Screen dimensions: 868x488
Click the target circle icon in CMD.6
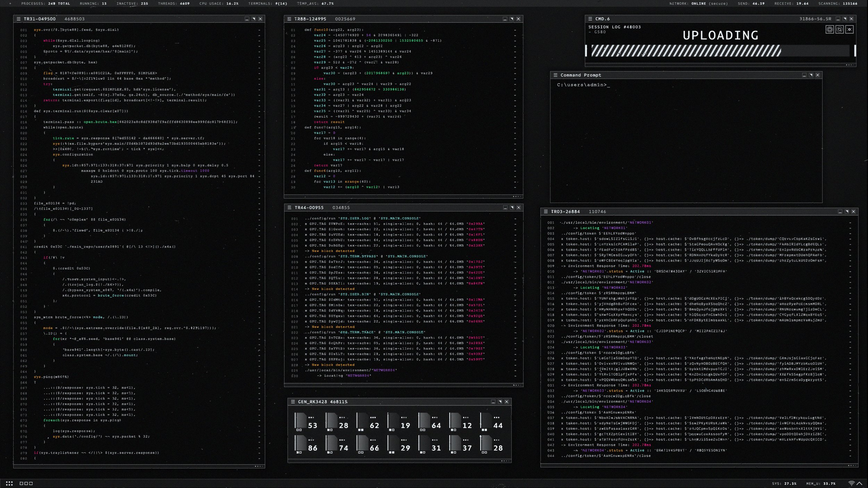tap(829, 30)
